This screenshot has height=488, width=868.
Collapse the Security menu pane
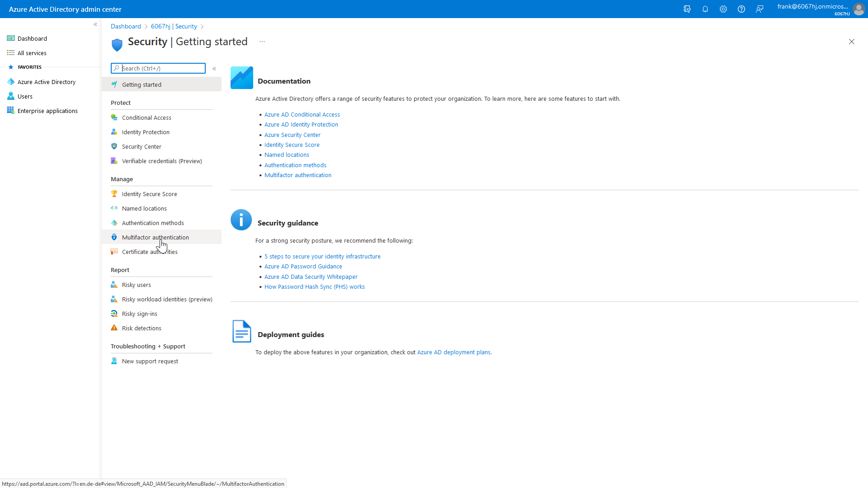[x=214, y=69]
